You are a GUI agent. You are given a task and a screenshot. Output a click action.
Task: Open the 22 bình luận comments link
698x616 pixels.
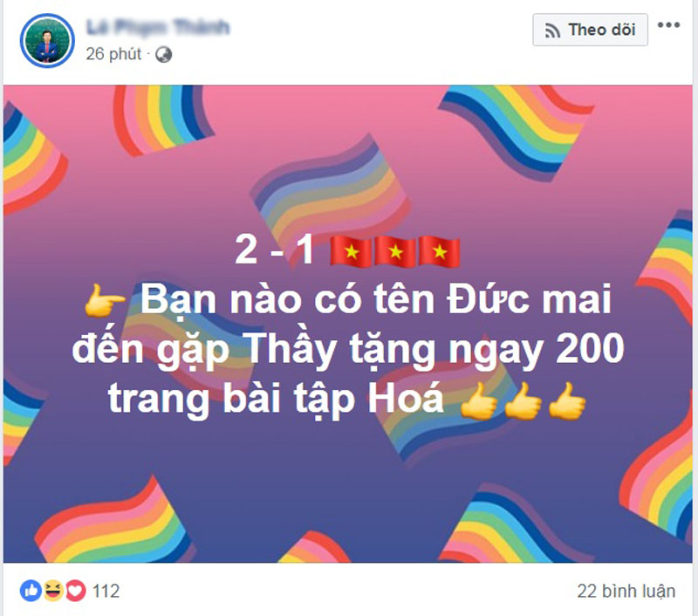coord(626,592)
